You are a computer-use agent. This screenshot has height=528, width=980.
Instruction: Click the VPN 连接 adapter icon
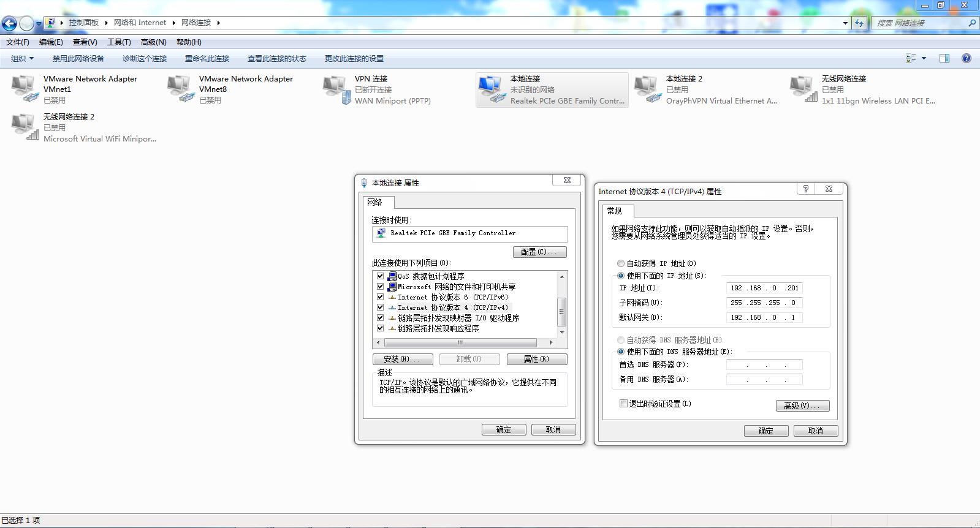(x=335, y=89)
